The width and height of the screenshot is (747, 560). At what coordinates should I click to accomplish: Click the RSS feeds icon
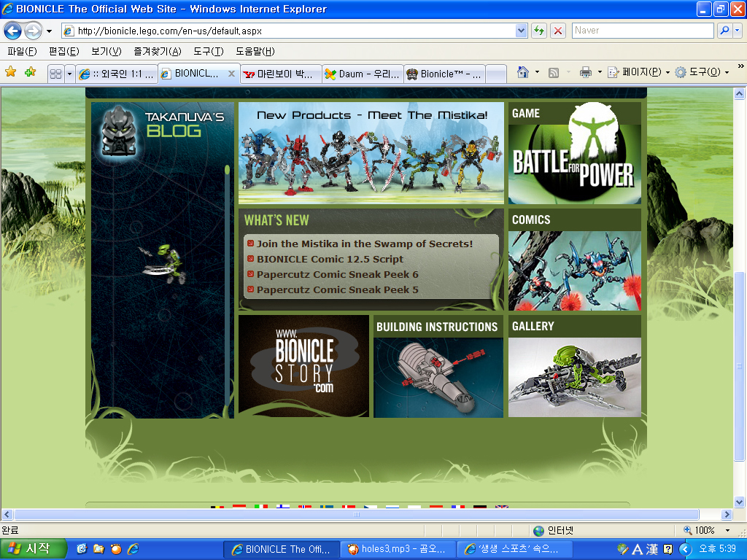tap(554, 73)
